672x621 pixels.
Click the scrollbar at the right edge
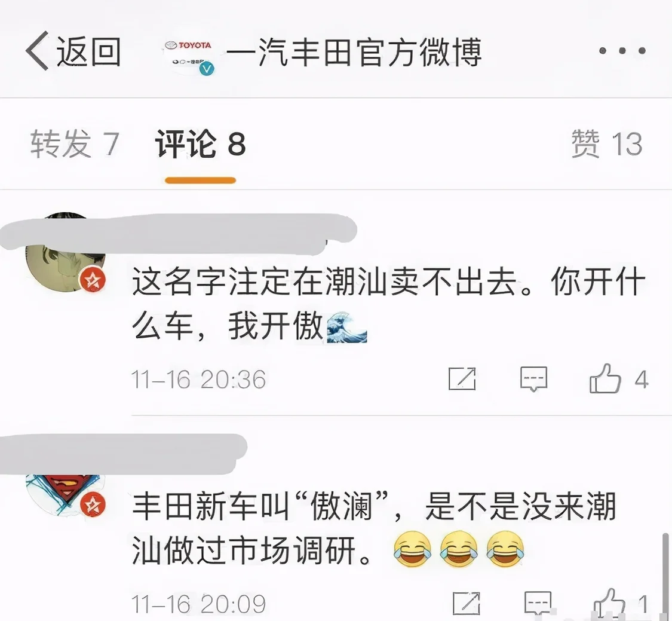(x=665, y=575)
